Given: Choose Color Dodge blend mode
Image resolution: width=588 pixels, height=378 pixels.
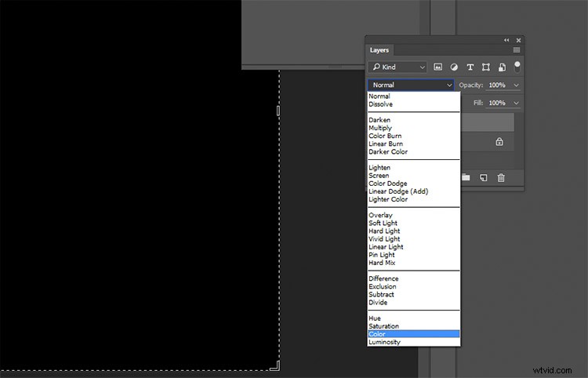Looking at the screenshot, I should [x=414, y=184].
